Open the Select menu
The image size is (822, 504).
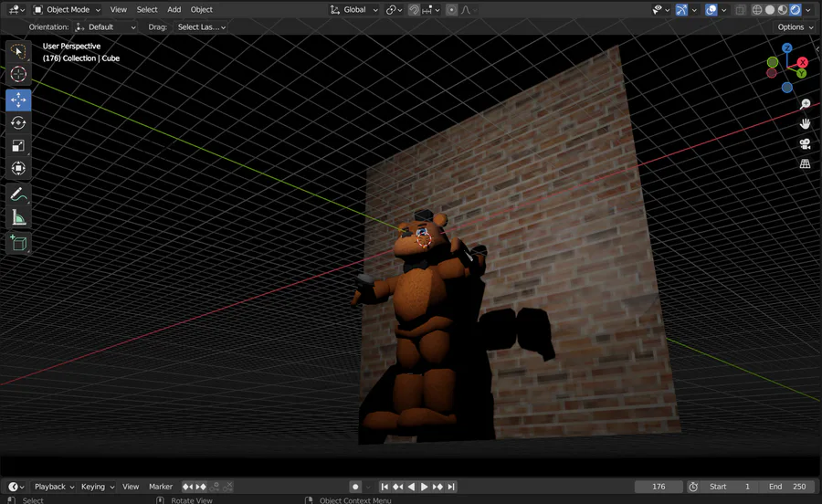(x=147, y=9)
